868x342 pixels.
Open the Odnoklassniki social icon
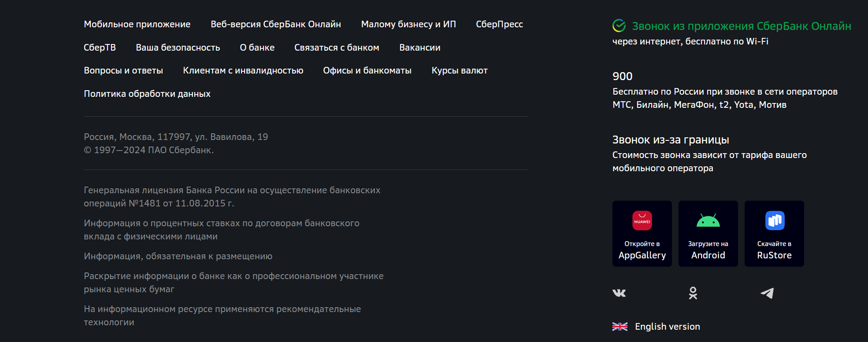[693, 293]
